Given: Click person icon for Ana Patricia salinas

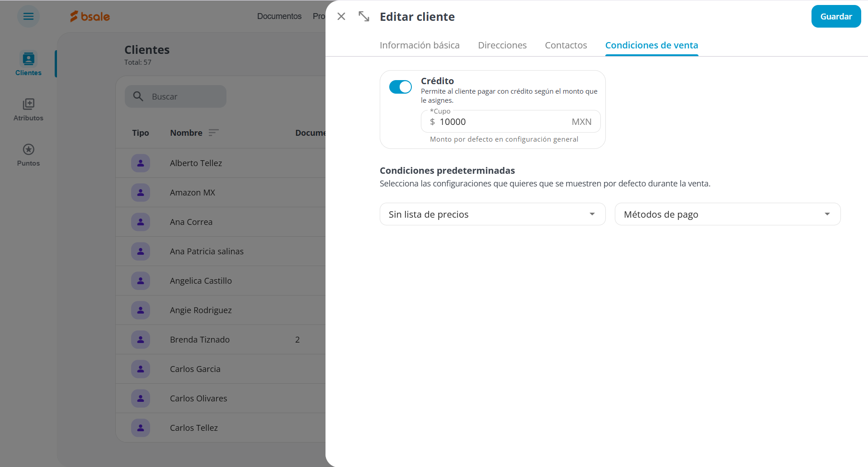Looking at the screenshot, I should coord(141,251).
